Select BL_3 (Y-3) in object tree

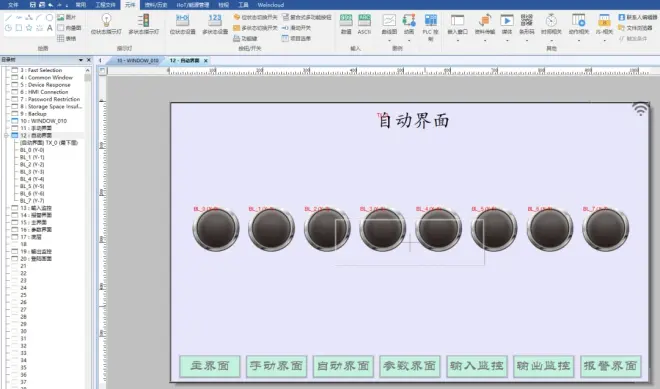[32, 172]
